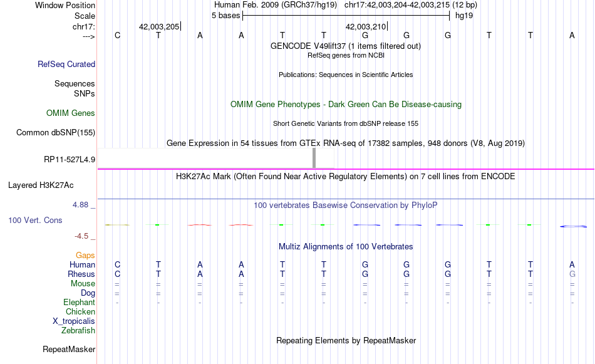The image size is (595, 364).
Task: Click the Gaps label in Multiz track
Action: tap(85, 256)
